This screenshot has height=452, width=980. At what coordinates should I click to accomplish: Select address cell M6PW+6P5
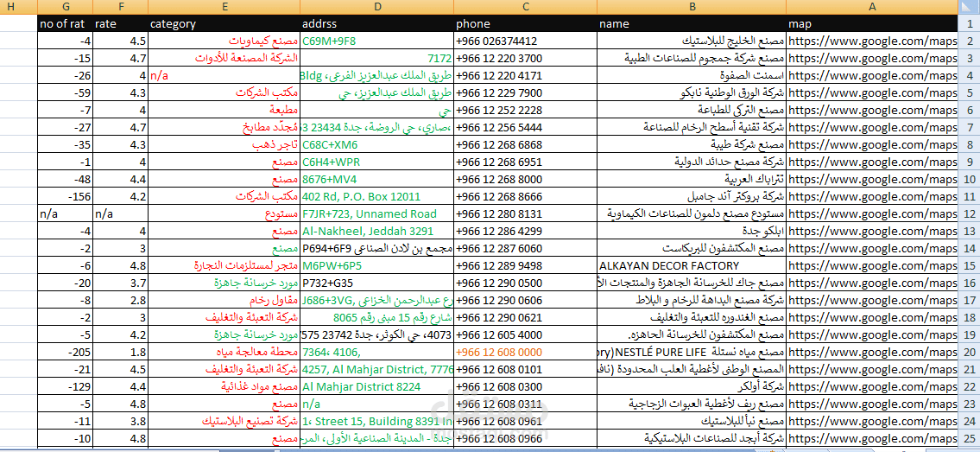[377, 265]
